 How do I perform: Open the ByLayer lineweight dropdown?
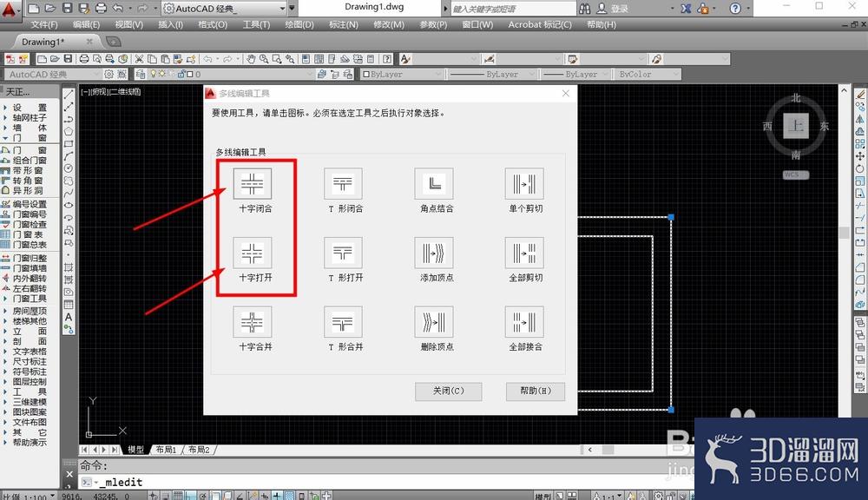tap(606, 74)
